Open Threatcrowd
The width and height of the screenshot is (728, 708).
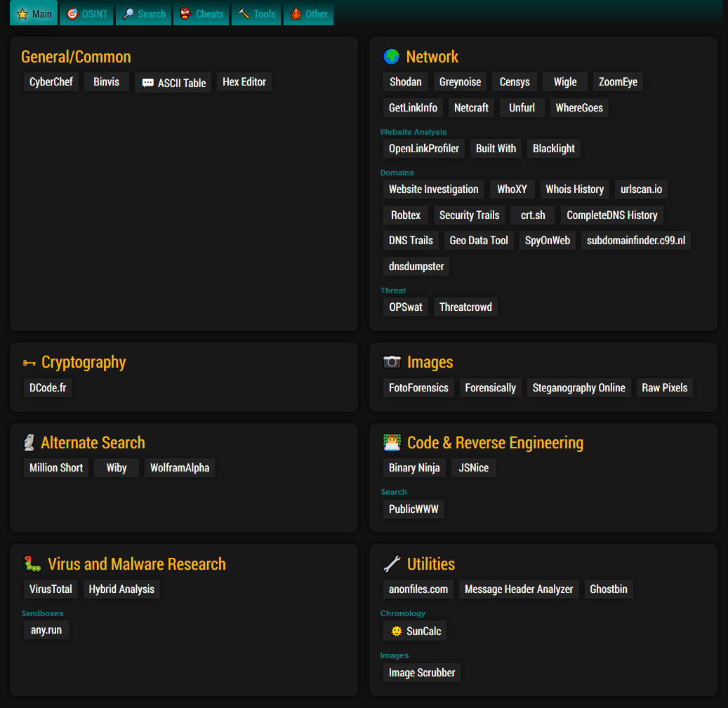465,307
